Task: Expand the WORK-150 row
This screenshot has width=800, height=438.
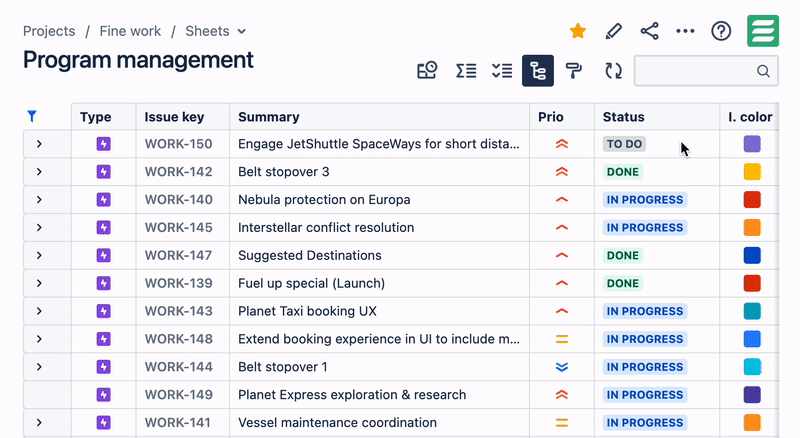Action: point(39,144)
